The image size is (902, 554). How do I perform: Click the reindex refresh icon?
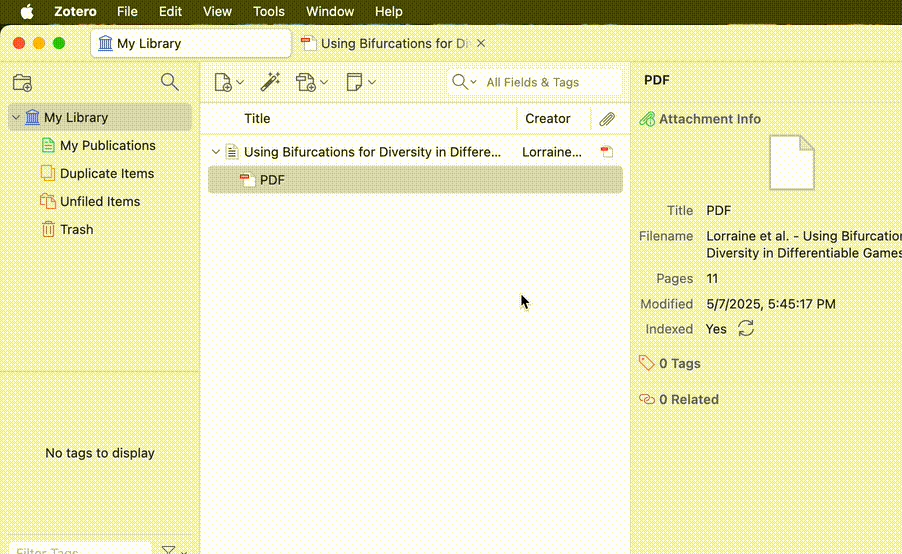(x=746, y=328)
